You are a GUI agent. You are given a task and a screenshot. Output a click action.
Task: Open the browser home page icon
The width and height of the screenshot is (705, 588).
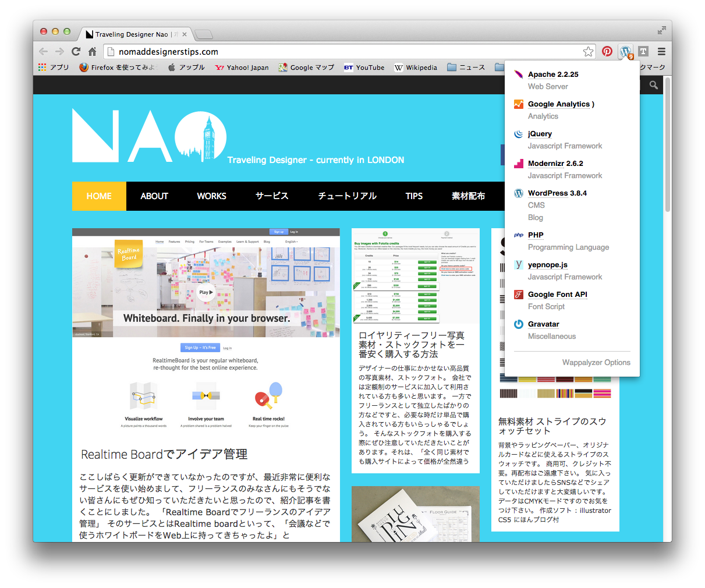pos(92,52)
